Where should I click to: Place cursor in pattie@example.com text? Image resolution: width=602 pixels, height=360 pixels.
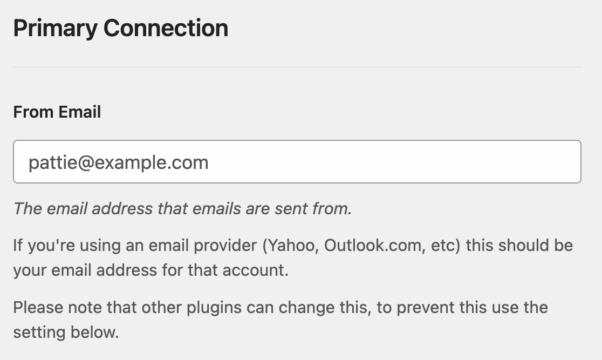[x=119, y=162]
